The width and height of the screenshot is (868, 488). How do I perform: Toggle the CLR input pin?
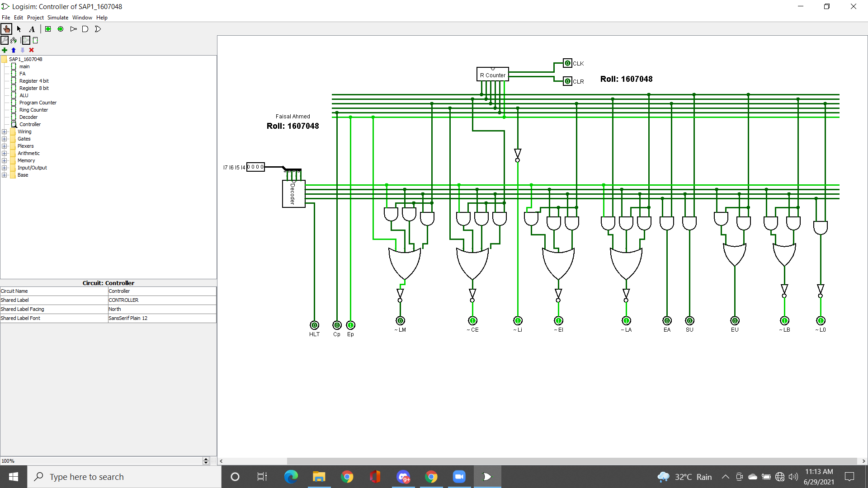[x=567, y=81]
